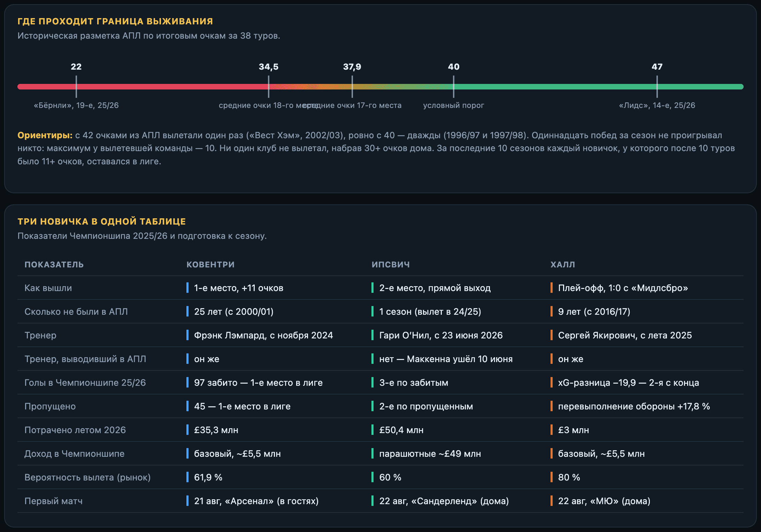Click the "нет — Маккенна ушёл 10 июня" cell
The height and width of the screenshot is (532, 761).
coord(446,359)
